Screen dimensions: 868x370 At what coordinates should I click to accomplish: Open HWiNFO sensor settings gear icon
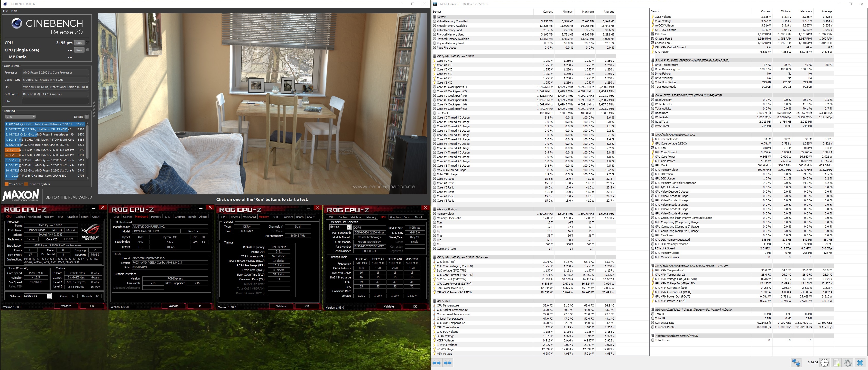click(x=848, y=363)
